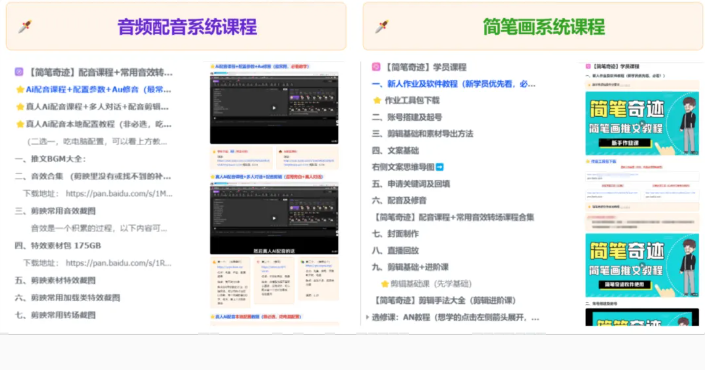Go to 七、剪映常用转场截图 section

(55, 315)
